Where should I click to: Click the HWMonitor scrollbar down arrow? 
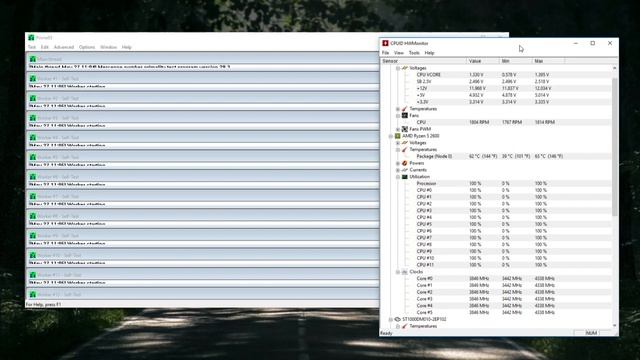tap(615, 325)
